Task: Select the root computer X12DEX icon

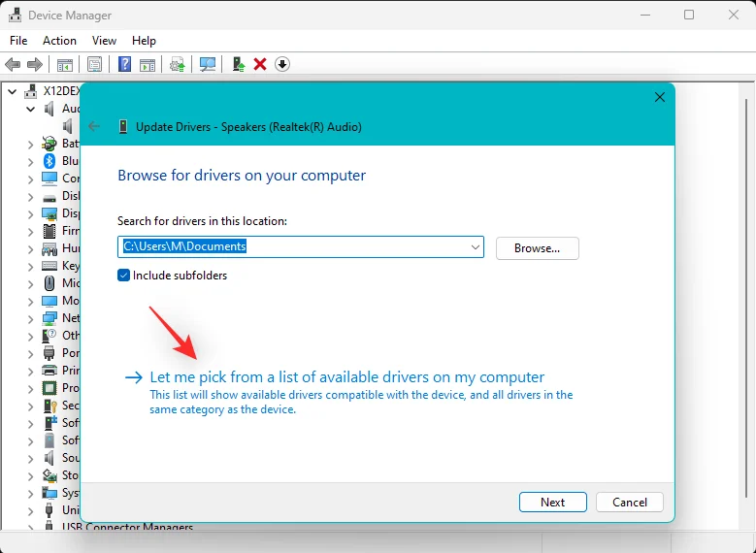Action: 31,91
